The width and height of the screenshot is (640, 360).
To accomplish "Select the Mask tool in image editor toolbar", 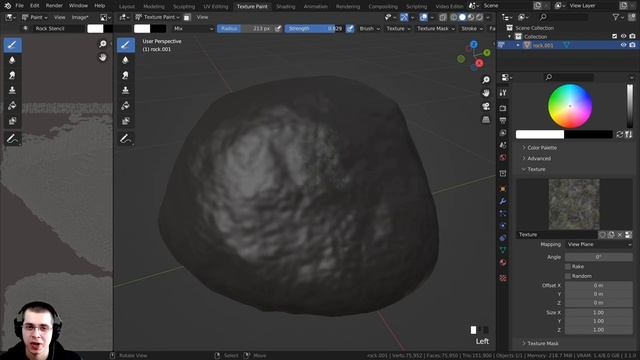I will [x=12, y=121].
